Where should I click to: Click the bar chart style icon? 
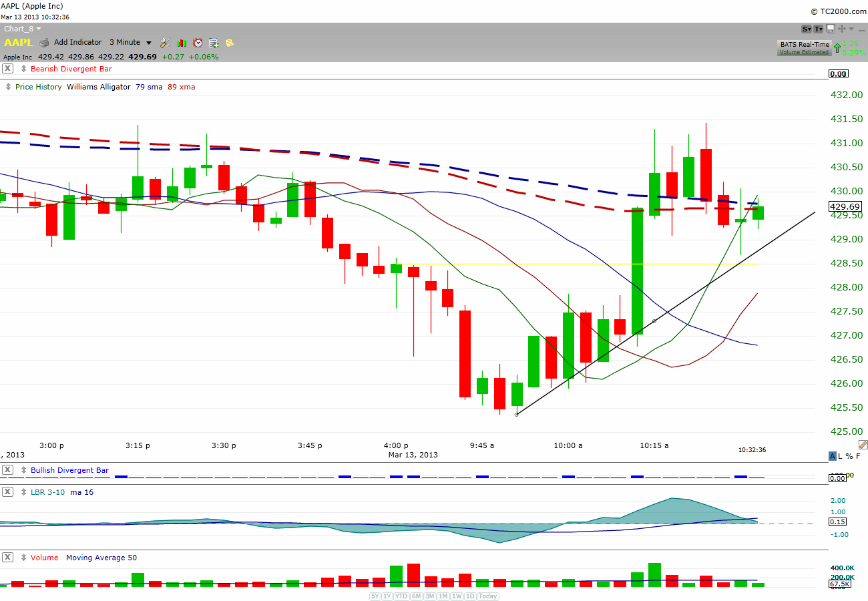click(182, 42)
